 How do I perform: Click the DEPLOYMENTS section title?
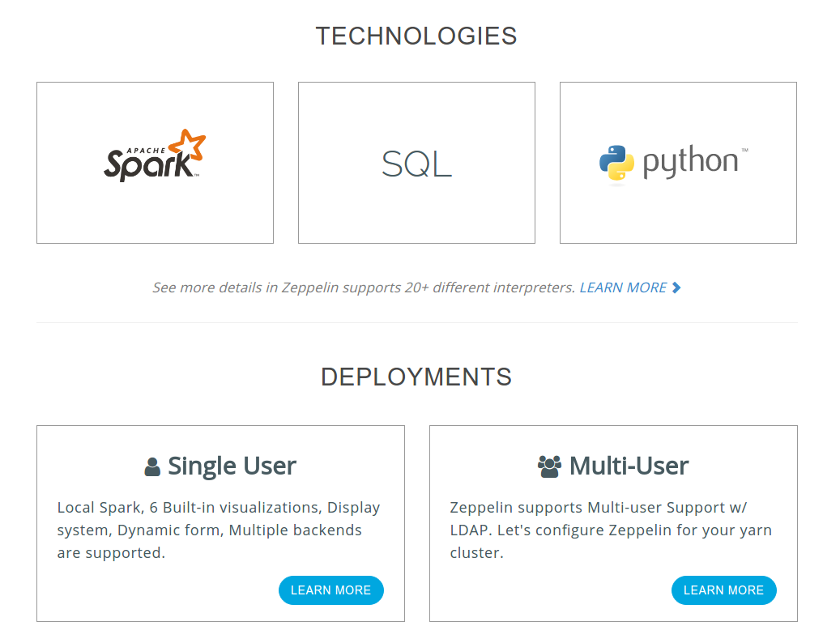coord(416,377)
